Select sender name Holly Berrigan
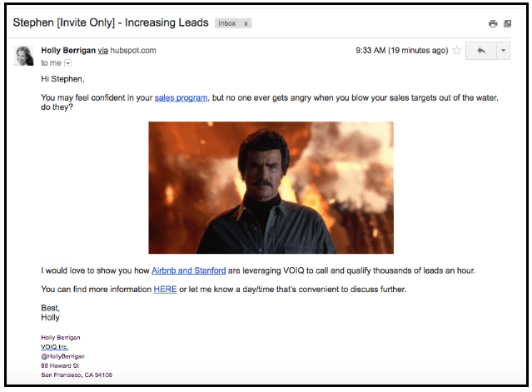Viewport: 532px width, 392px height. point(67,51)
